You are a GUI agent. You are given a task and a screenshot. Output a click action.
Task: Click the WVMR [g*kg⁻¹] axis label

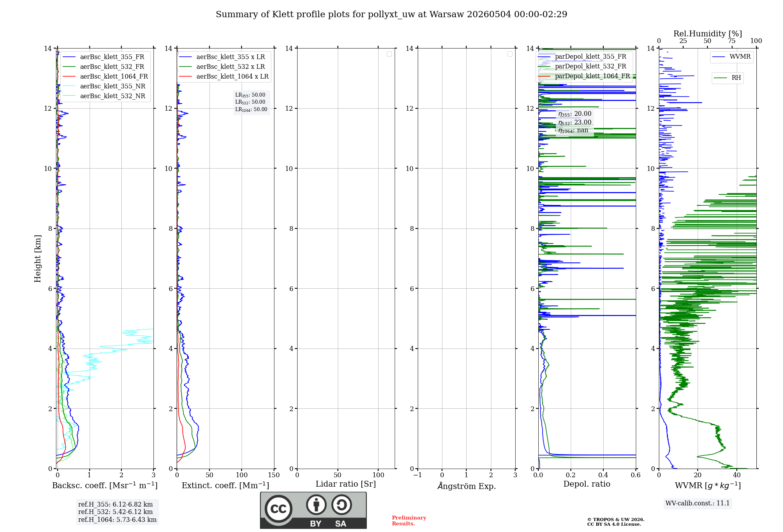(708, 485)
